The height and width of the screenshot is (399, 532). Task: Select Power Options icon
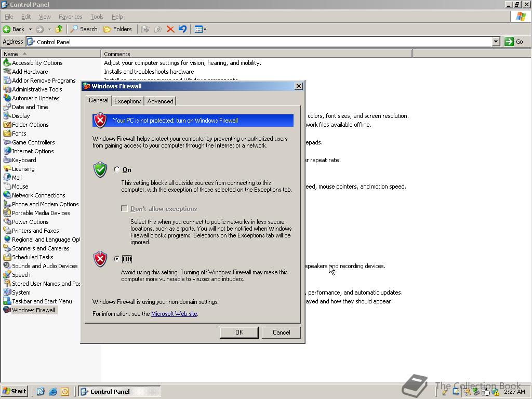(x=7, y=221)
